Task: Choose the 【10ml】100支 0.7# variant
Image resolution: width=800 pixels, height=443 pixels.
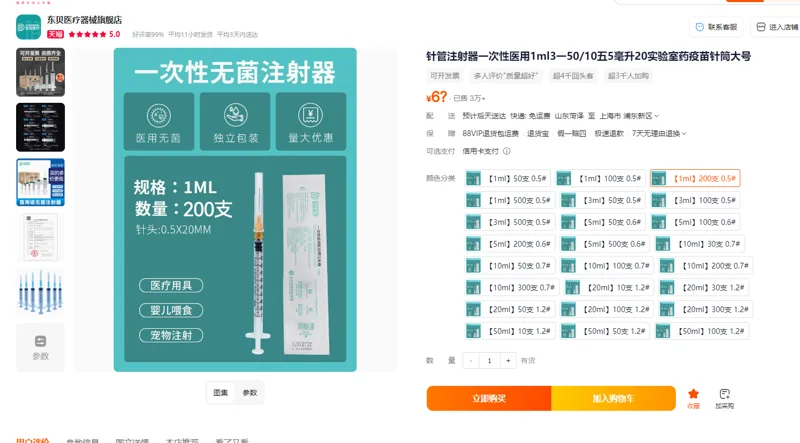Action: pyautogui.click(x=607, y=266)
